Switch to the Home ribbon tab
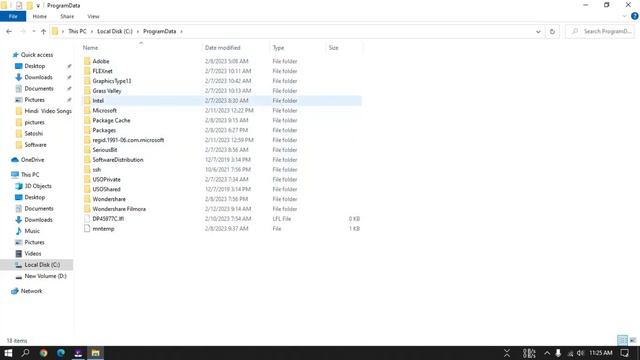The height and width of the screenshot is (360, 640). [x=40, y=16]
